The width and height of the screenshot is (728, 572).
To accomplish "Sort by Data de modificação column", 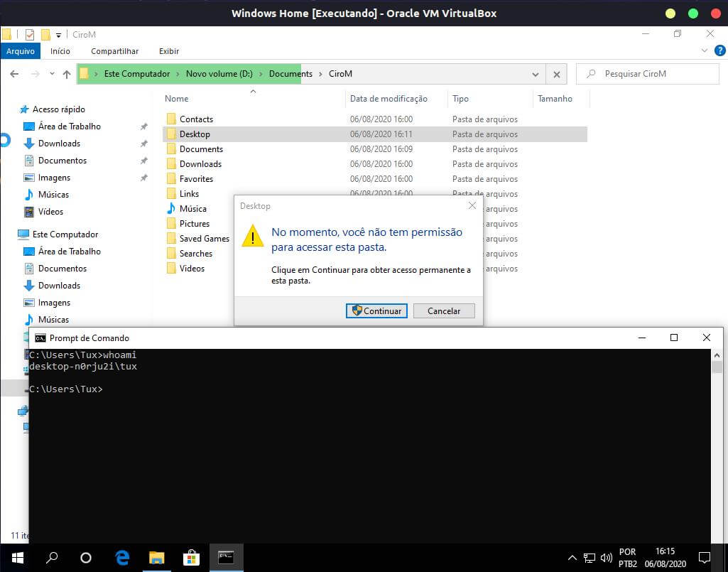I will point(389,99).
